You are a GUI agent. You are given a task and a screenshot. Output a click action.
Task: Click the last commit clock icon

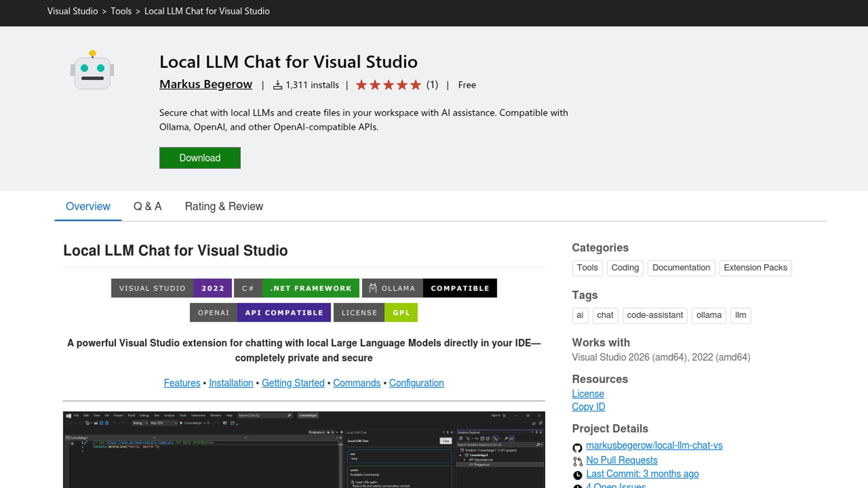(x=577, y=475)
